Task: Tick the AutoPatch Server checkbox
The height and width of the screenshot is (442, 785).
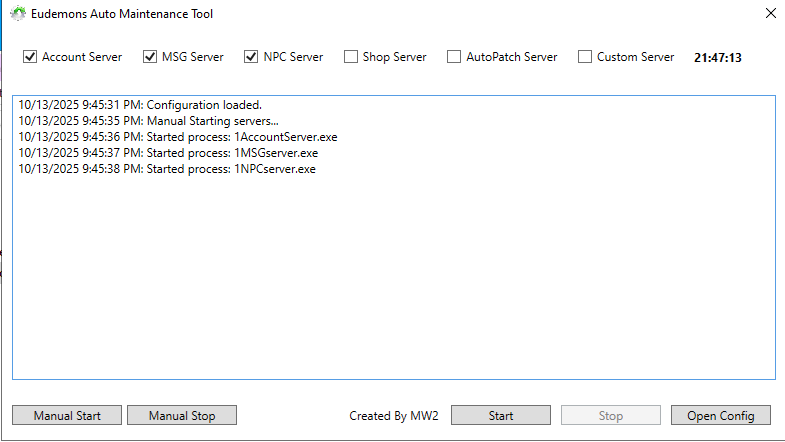Action: (x=454, y=57)
